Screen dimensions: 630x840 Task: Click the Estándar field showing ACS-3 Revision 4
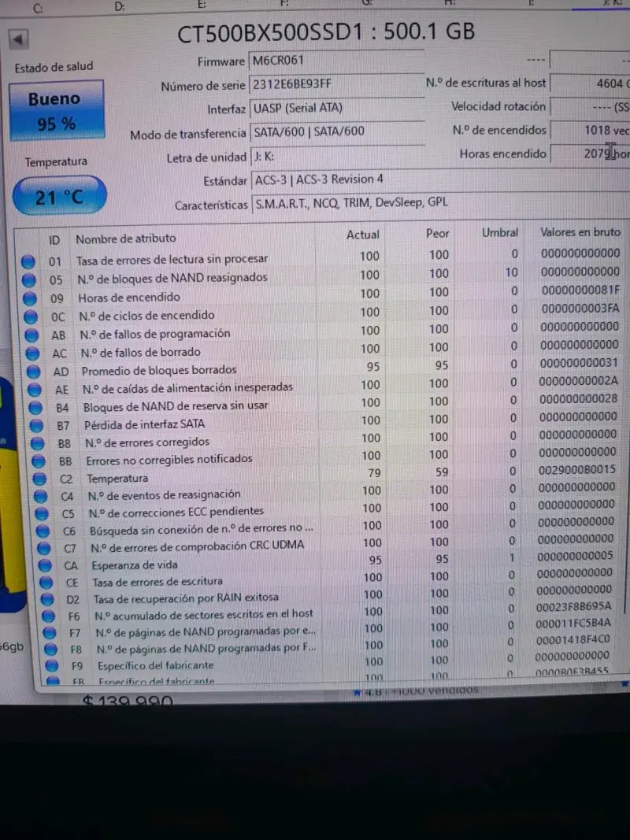click(x=439, y=179)
